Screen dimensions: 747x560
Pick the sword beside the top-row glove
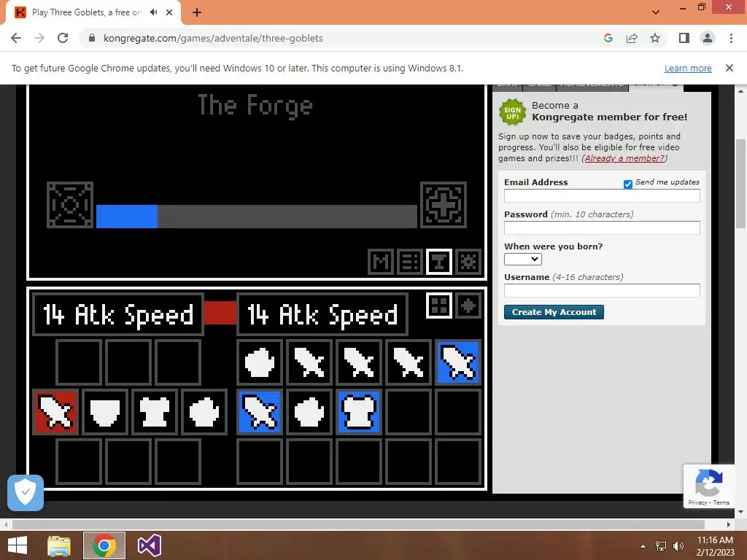(309, 362)
